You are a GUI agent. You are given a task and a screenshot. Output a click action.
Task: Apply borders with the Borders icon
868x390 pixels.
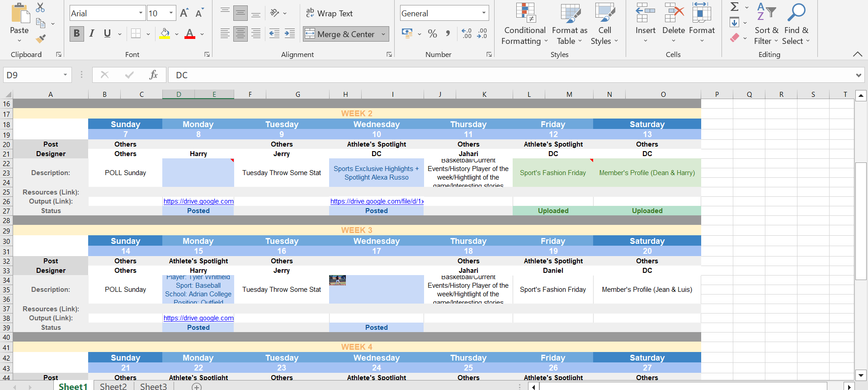click(x=136, y=33)
